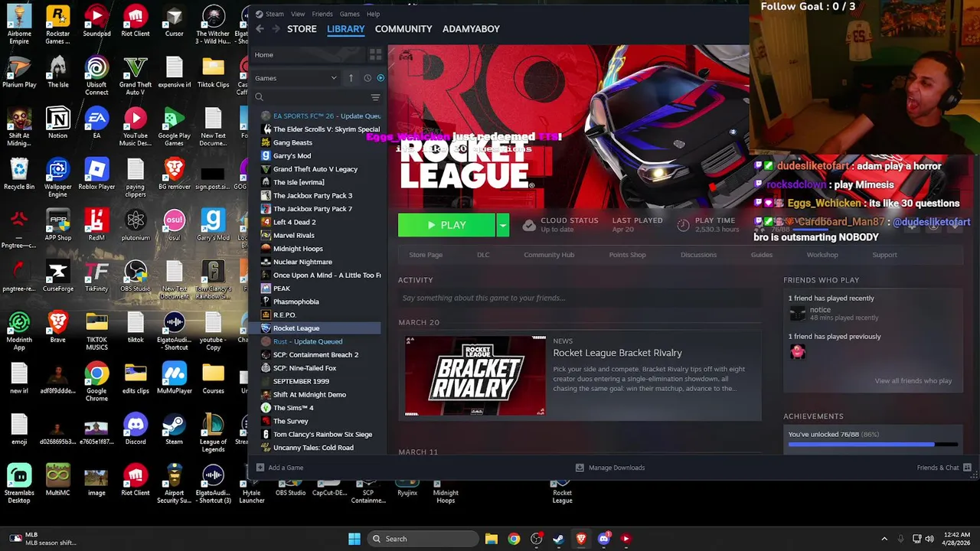
Task: Open MuMuPlayer desktop shortcut
Action: coord(175,378)
